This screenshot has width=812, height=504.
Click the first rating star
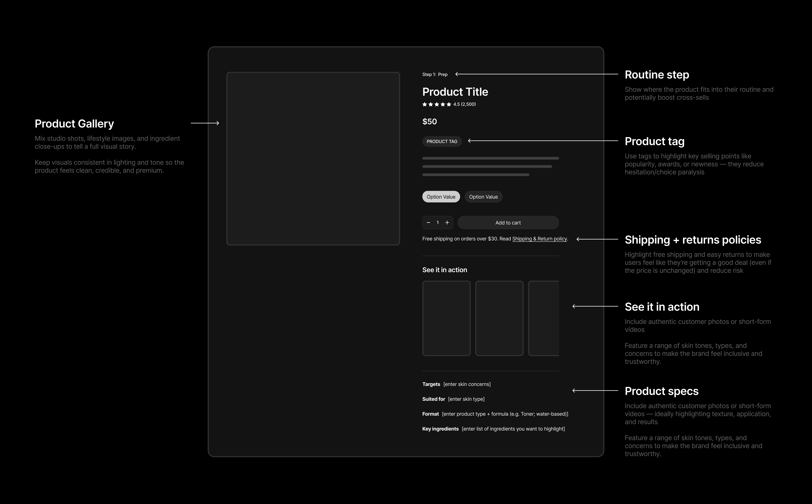pos(425,104)
